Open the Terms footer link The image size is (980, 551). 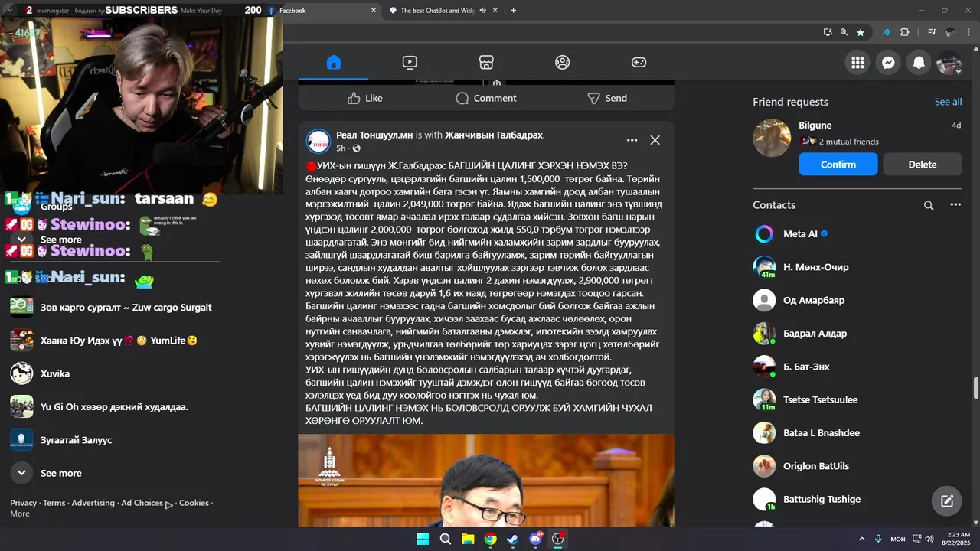point(54,503)
